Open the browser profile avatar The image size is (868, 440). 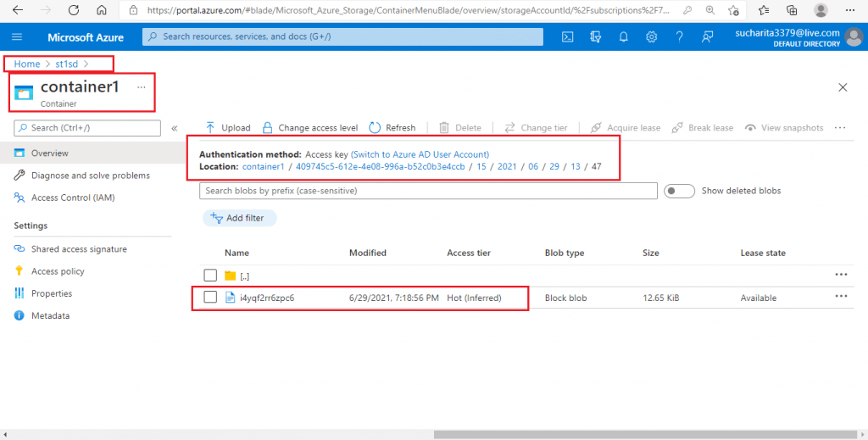click(821, 10)
